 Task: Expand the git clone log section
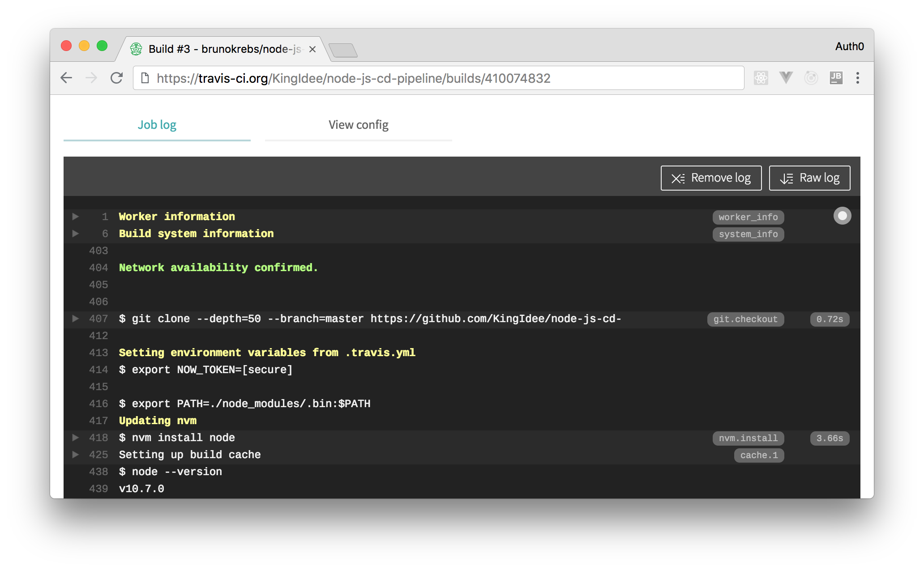click(x=76, y=319)
